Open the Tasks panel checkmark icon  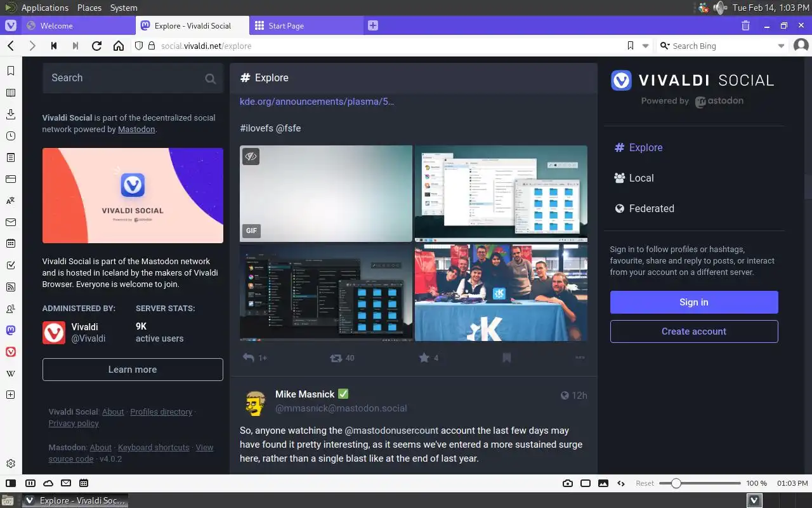point(11,265)
